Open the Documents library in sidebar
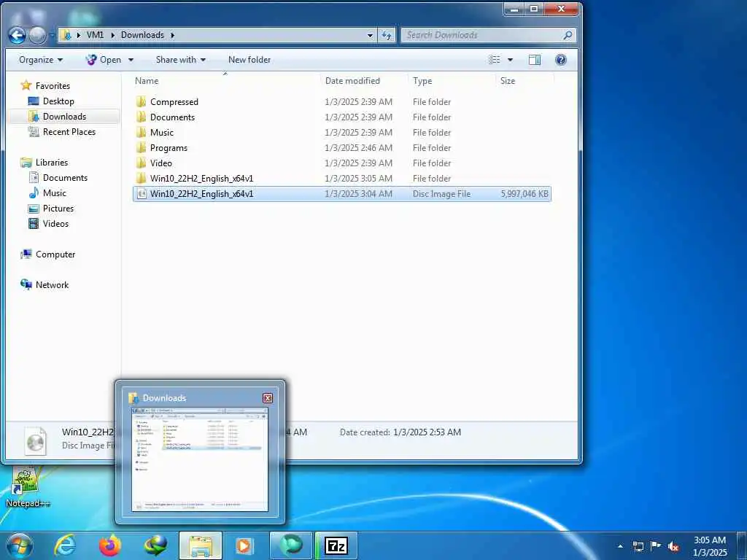The height and width of the screenshot is (560, 747). [x=65, y=178]
